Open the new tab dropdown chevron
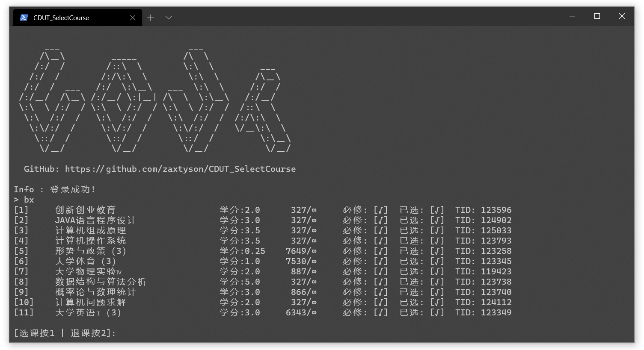This screenshot has height=350, width=644. pyautogui.click(x=169, y=18)
